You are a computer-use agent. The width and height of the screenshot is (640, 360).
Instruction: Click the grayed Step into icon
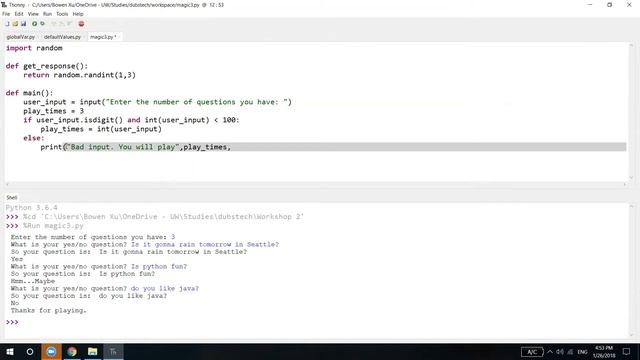click(62, 24)
